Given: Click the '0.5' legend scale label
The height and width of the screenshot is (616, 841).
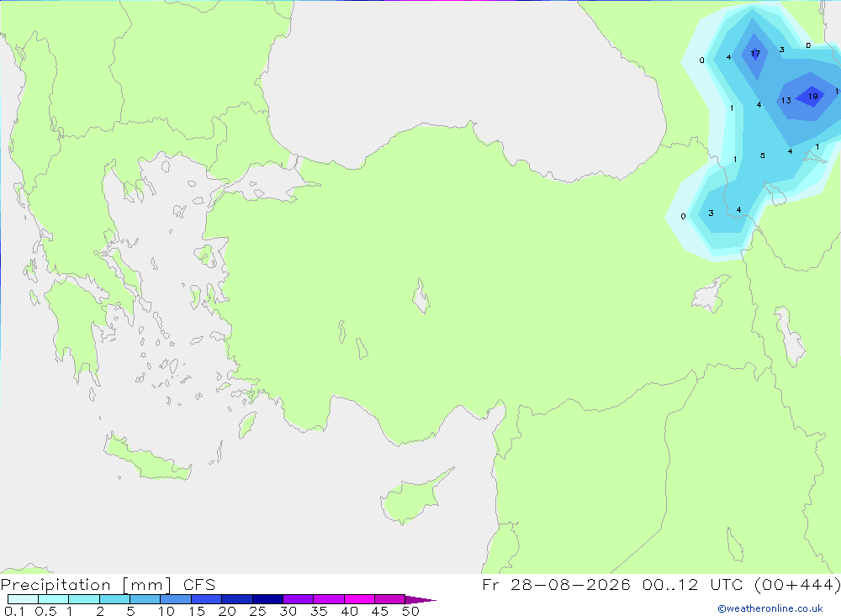Looking at the screenshot, I should pyautogui.click(x=46, y=611).
